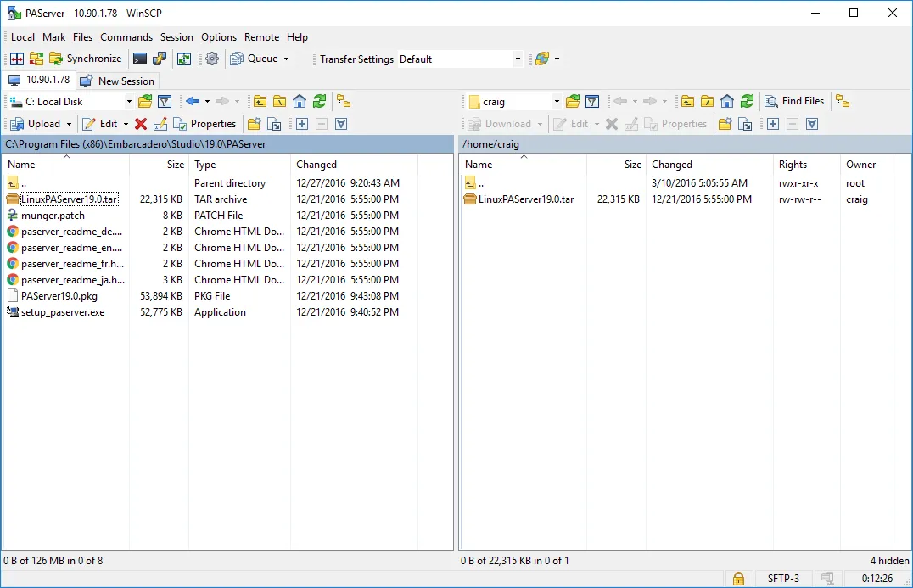Image resolution: width=913 pixels, height=588 pixels.
Task: Click the lock icon in status bar
Action: click(x=738, y=579)
